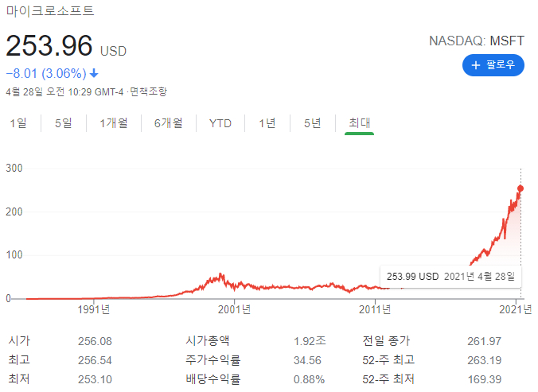The image size is (538, 392).
Task: Click the 300 y-axis label
Action: [14, 169]
